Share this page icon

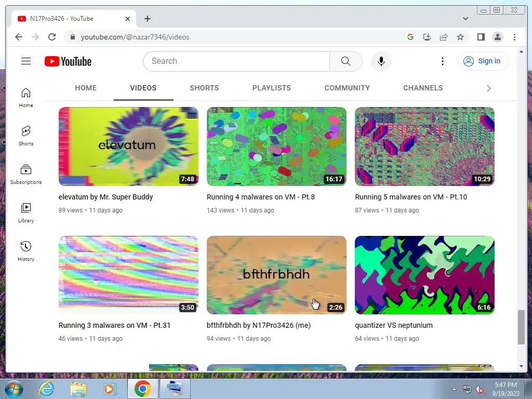(444, 37)
